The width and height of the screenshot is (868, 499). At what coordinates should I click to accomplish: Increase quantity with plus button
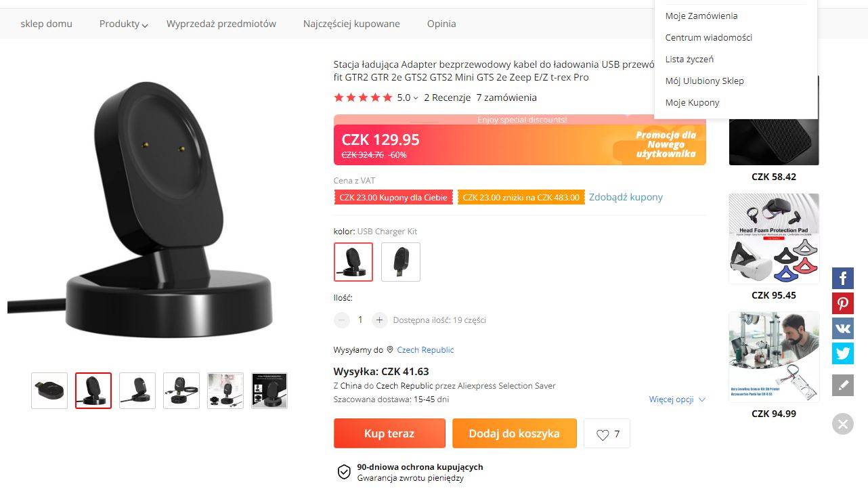pos(380,320)
